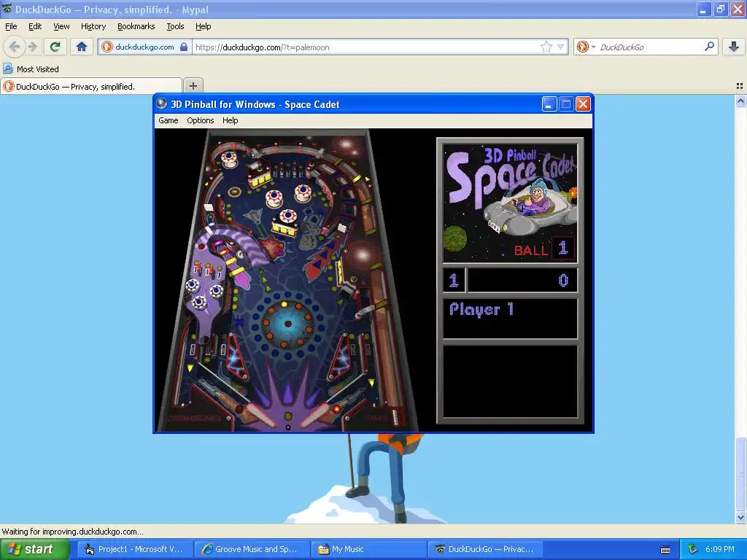Restore down the Mypal browser window
The image size is (747, 560).
(x=720, y=9)
